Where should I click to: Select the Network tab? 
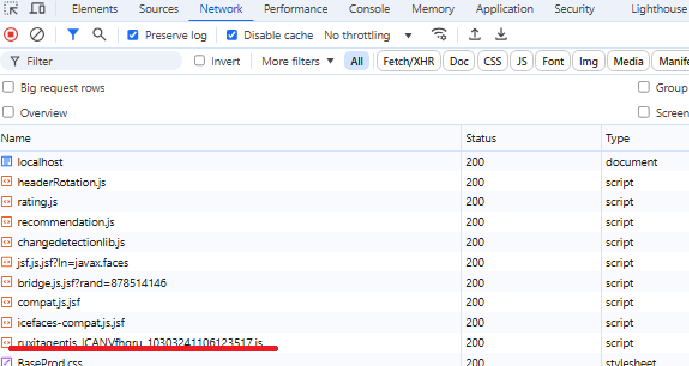(x=221, y=9)
